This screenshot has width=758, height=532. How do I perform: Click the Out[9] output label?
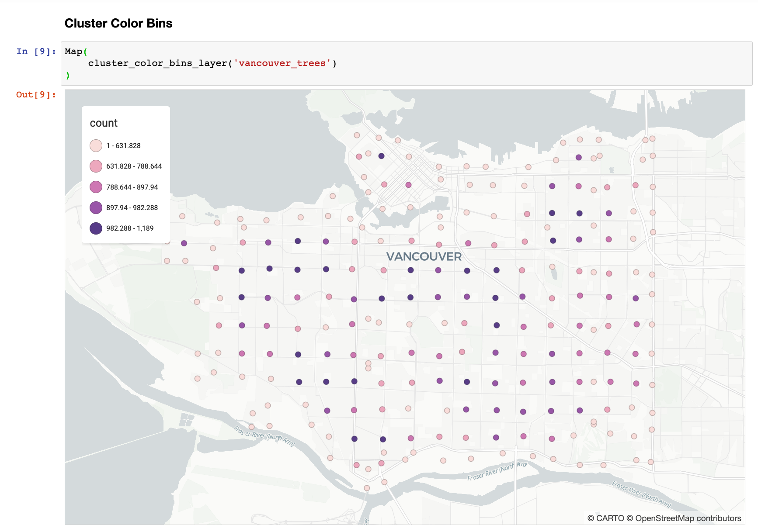(x=35, y=94)
